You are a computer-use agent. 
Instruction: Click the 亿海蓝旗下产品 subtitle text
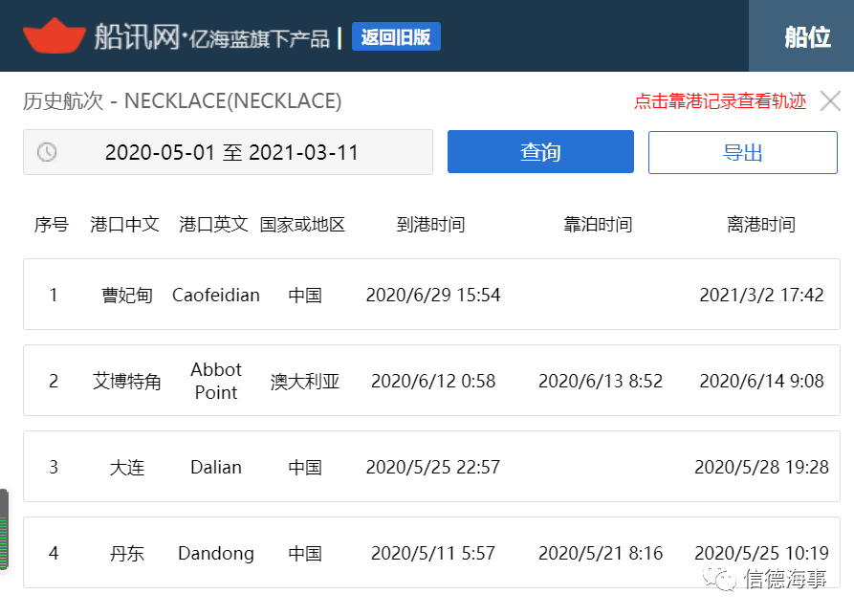point(259,38)
